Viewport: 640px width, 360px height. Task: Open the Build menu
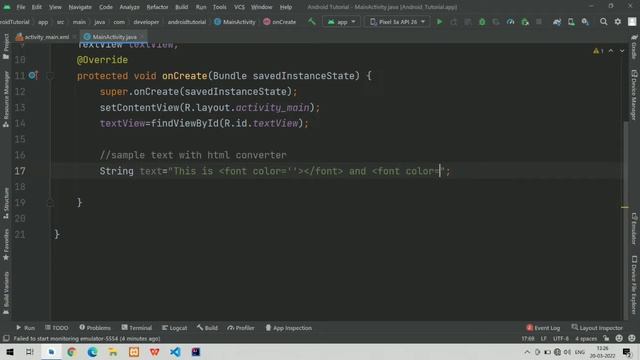(x=182, y=7)
